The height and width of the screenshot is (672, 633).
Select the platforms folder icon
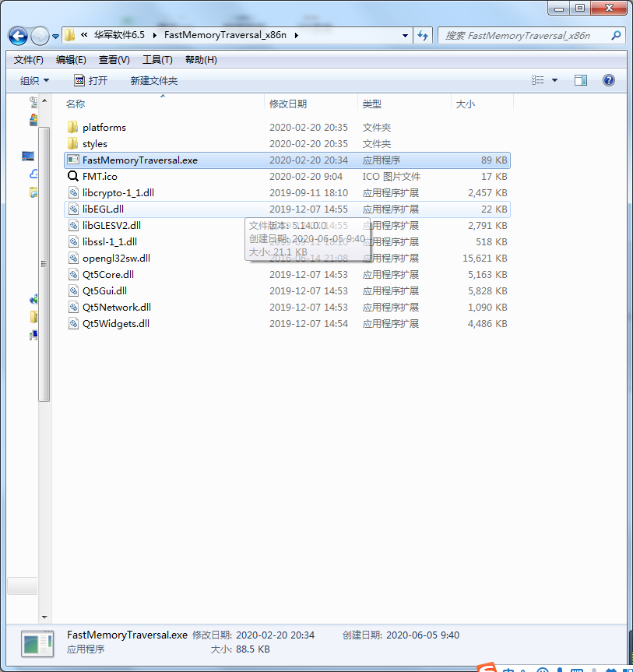(x=73, y=127)
